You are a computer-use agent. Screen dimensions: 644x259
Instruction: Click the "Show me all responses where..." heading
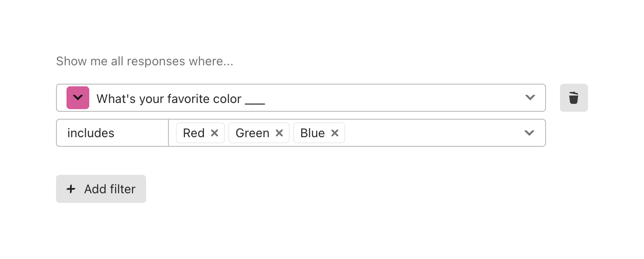click(x=144, y=61)
